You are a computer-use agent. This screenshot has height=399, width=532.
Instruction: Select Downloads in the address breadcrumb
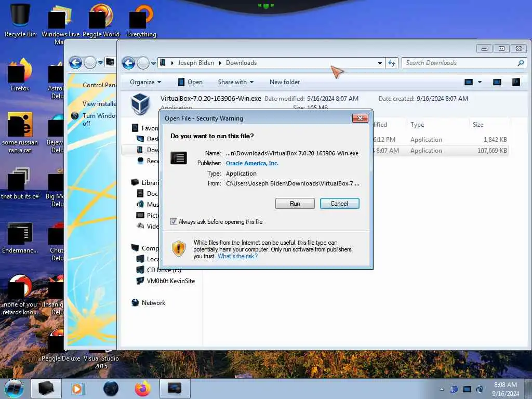coord(241,63)
